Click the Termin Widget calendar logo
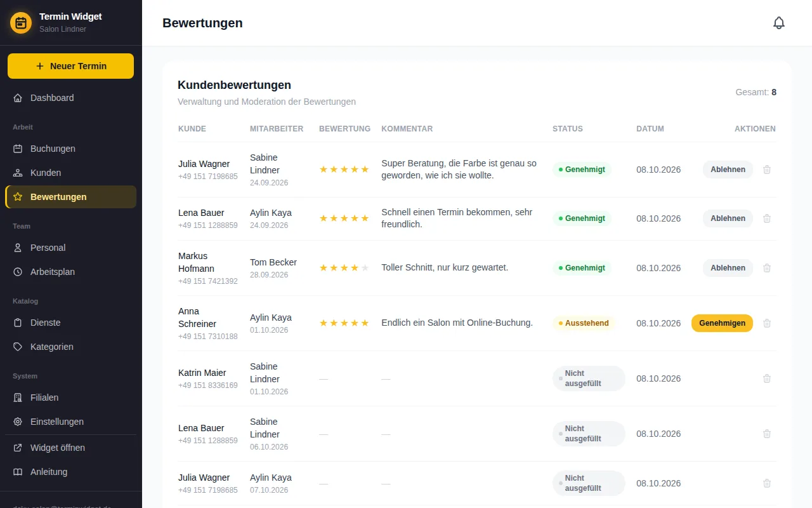This screenshot has height=508, width=812. tap(21, 23)
